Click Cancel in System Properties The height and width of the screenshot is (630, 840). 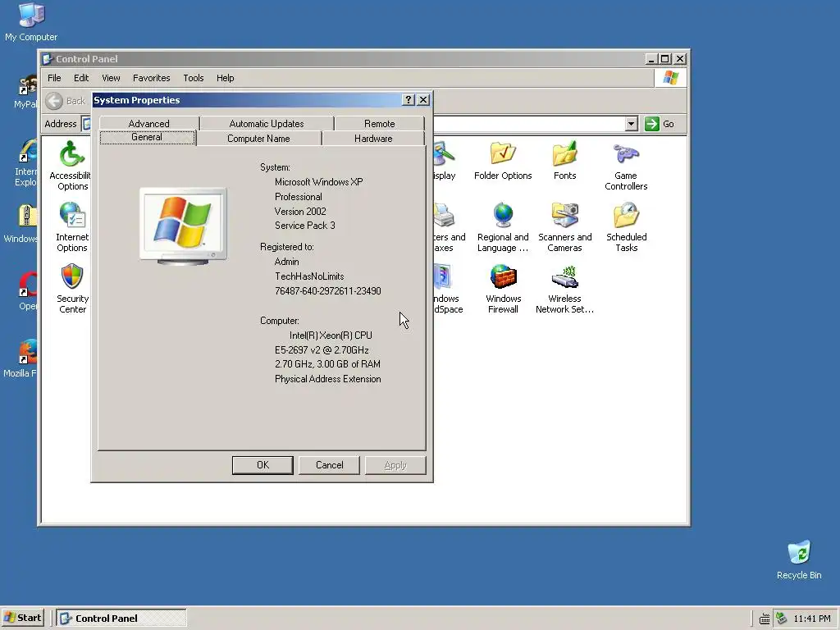pyautogui.click(x=330, y=465)
